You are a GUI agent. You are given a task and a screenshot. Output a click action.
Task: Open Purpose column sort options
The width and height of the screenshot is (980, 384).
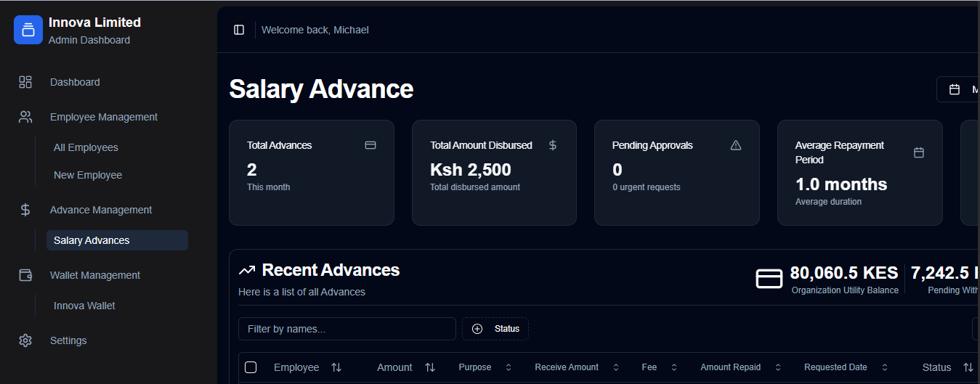[485, 367]
